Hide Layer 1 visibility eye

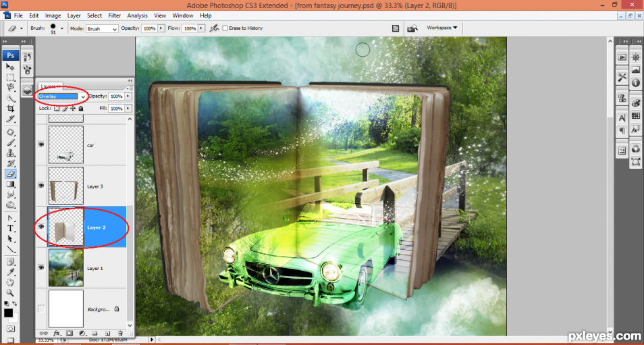coord(41,268)
